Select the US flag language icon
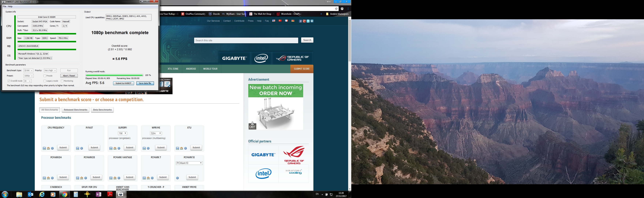 (274, 21)
